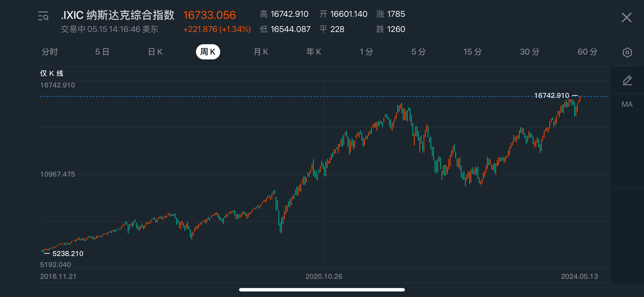Tap the 2024.05.13 end date label
Image resolution: width=644 pixels, height=297 pixels.
click(x=580, y=276)
